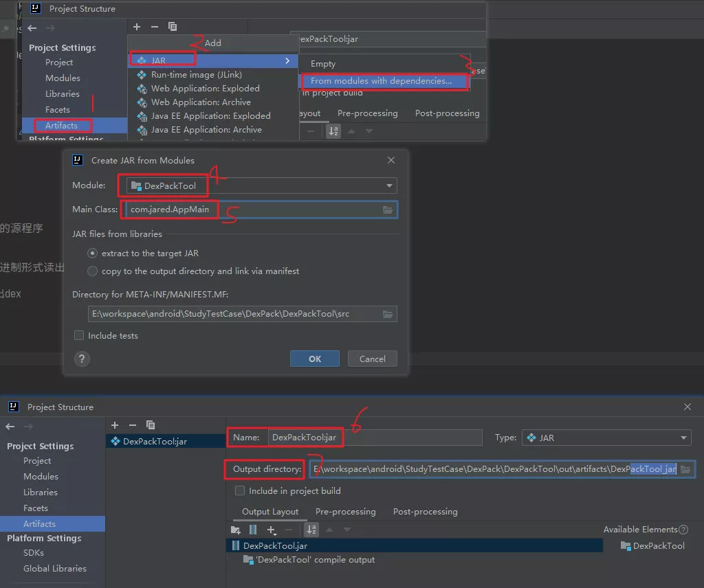704x588 pixels.
Task: Switch to the Output Layout tab
Action: click(x=270, y=512)
